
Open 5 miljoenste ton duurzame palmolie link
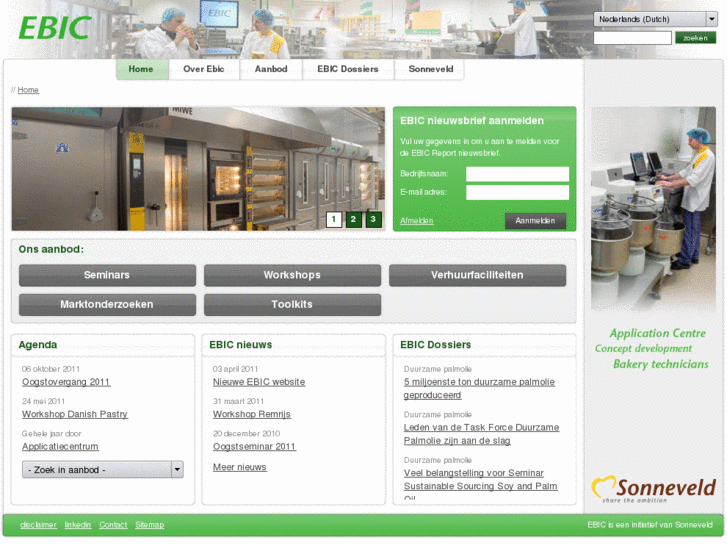pyautogui.click(x=479, y=388)
